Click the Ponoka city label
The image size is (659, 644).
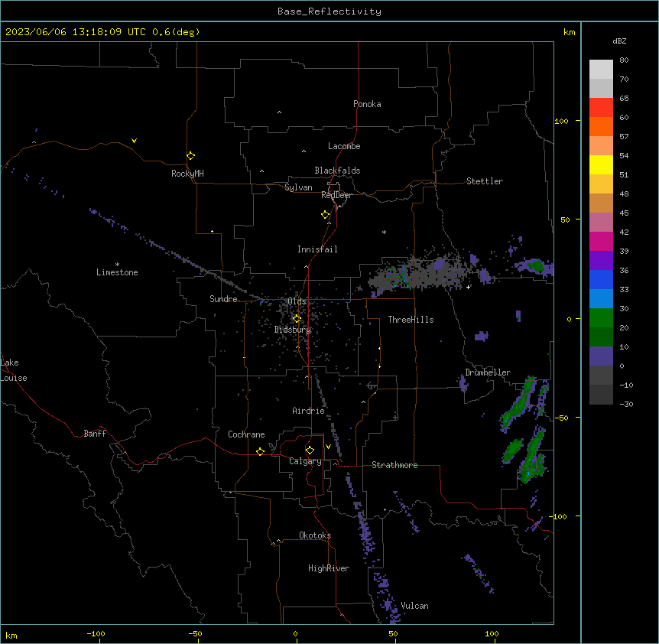pos(367,104)
